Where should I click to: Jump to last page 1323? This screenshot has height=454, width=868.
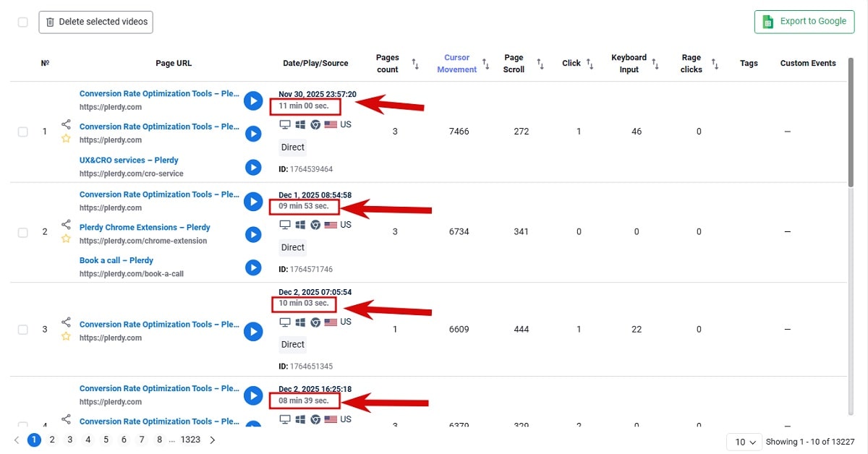pos(190,440)
